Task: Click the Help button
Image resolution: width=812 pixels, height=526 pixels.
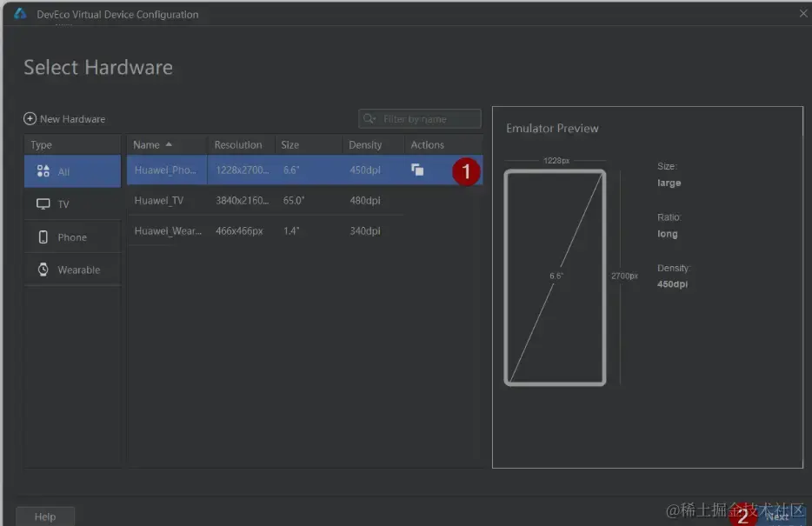Action: click(x=45, y=516)
